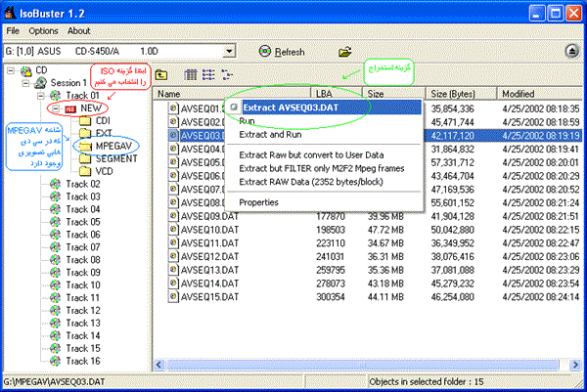
Task: Open the MPEGAV folder
Action: pyautogui.click(x=113, y=146)
